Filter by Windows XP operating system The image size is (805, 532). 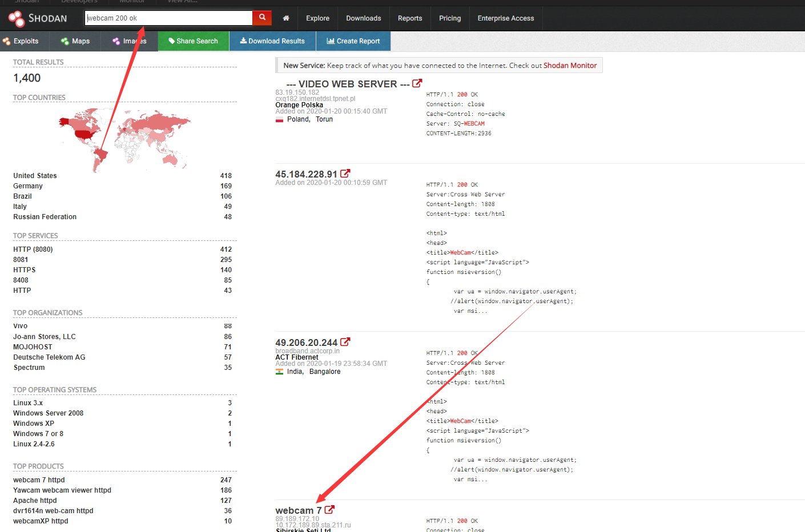pyautogui.click(x=34, y=424)
